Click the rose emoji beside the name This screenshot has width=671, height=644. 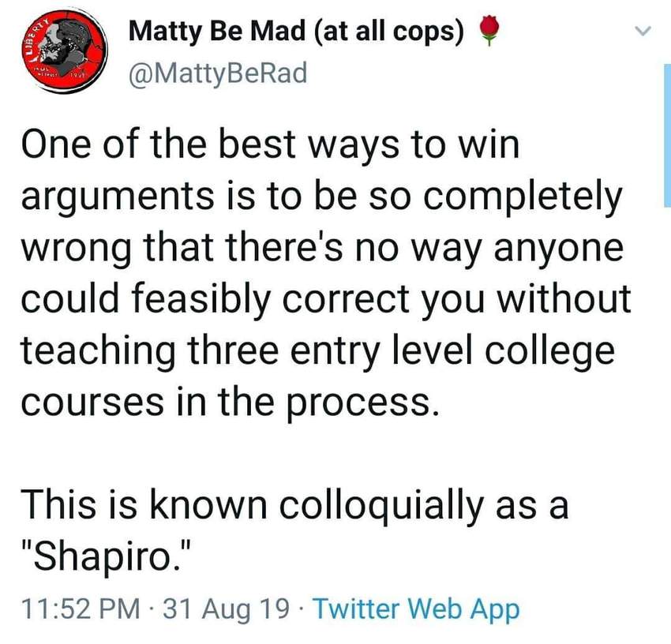(489, 30)
